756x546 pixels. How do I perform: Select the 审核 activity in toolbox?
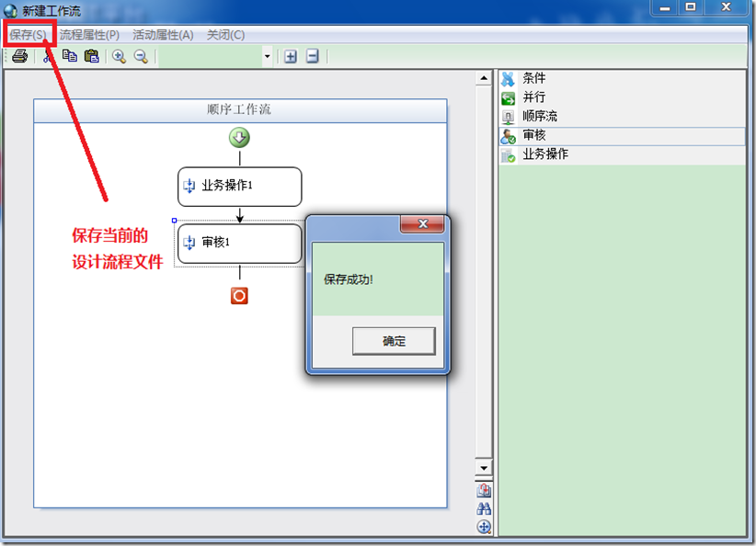(x=622, y=136)
